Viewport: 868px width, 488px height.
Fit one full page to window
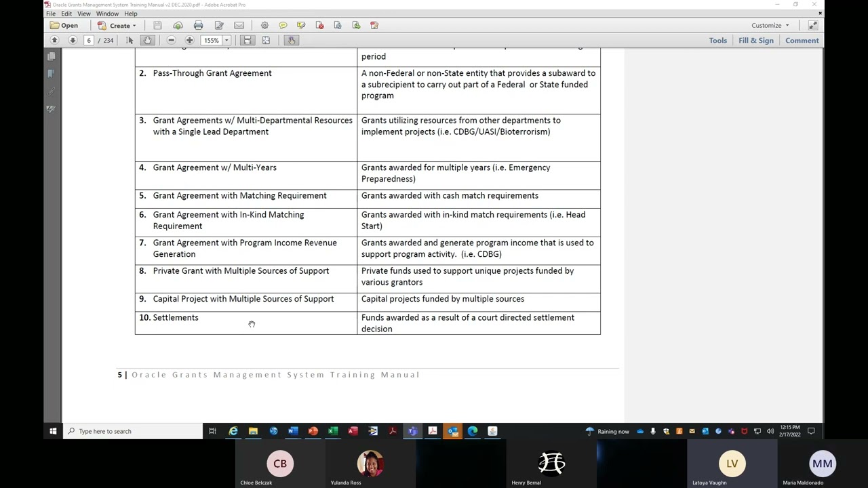click(x=266, y=40)
